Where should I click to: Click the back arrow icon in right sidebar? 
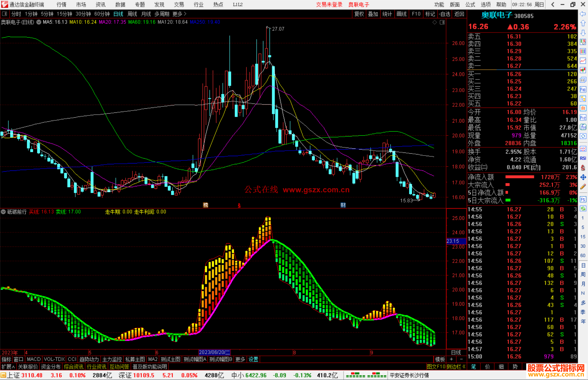coord(583,14)
